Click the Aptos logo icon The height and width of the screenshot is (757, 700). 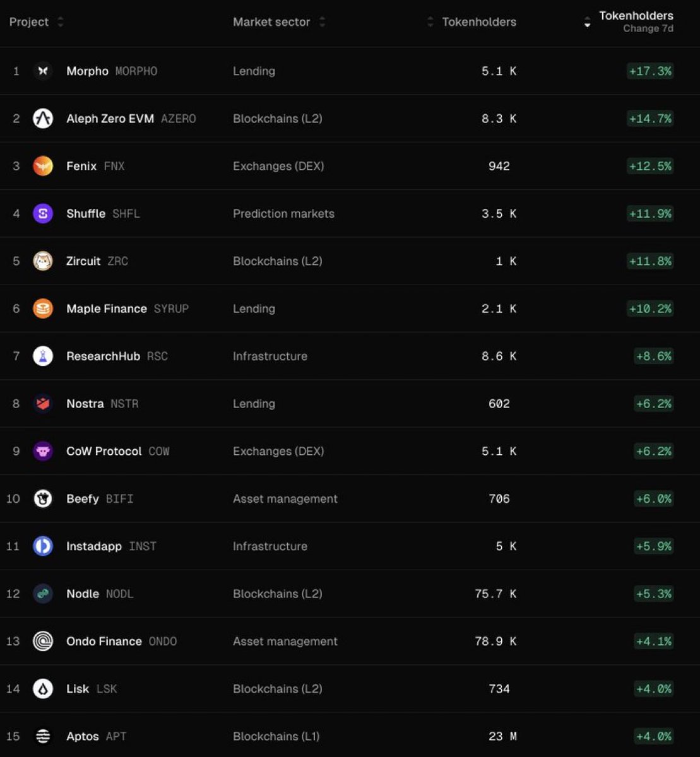click(43, 736)
